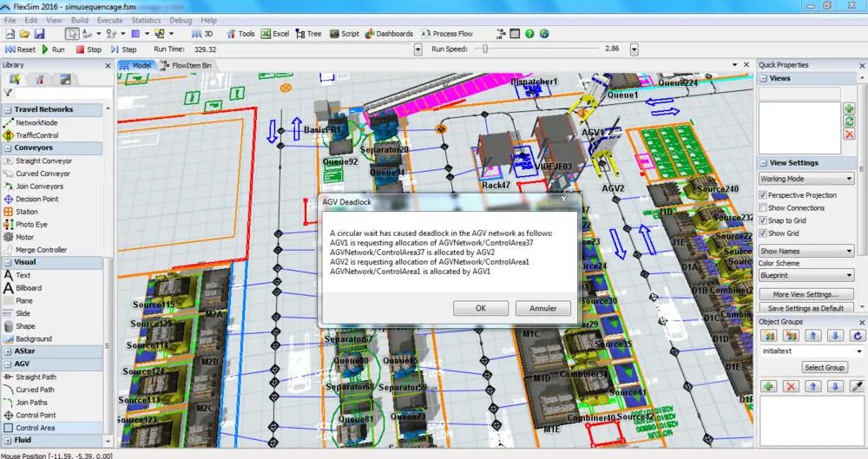Expand the AStar library section
868x459 pixels.
click(x=8, y=351)
